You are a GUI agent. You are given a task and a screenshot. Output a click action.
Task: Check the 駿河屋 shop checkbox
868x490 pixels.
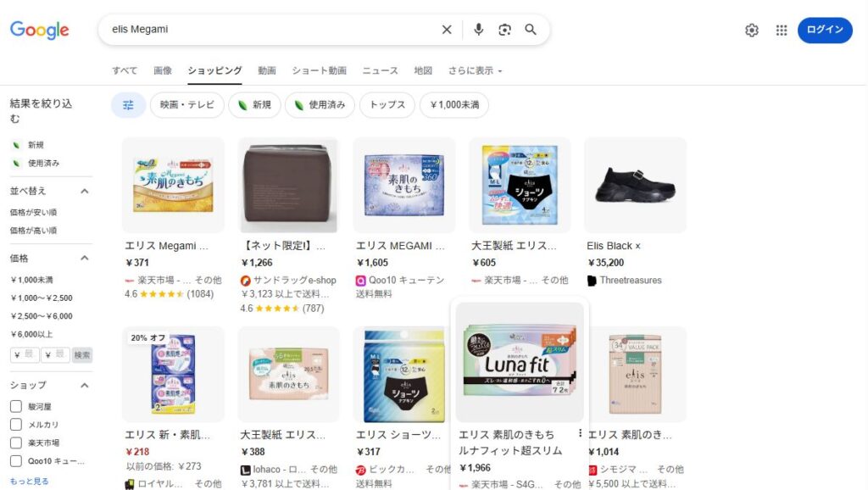coord(16,406)
